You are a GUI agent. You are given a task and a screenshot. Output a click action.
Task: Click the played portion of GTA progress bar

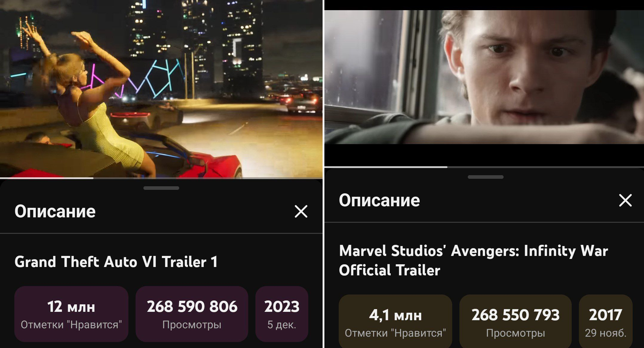47,178
